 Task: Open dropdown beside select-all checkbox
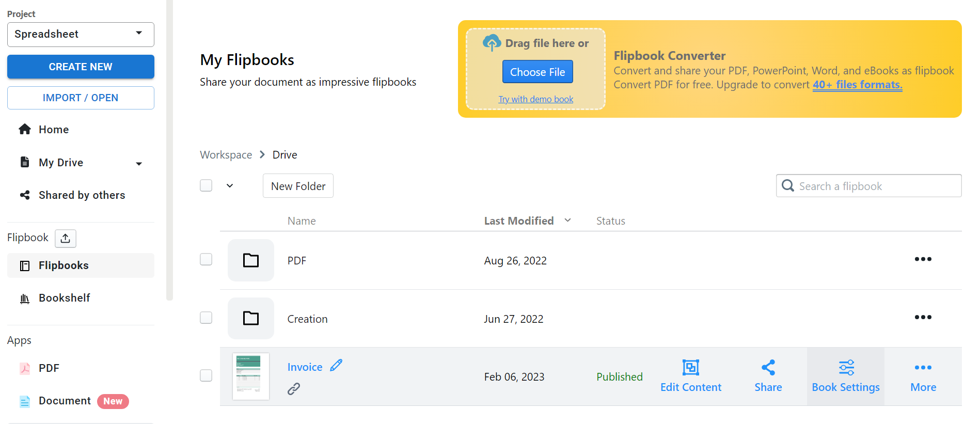click(230, 186)
